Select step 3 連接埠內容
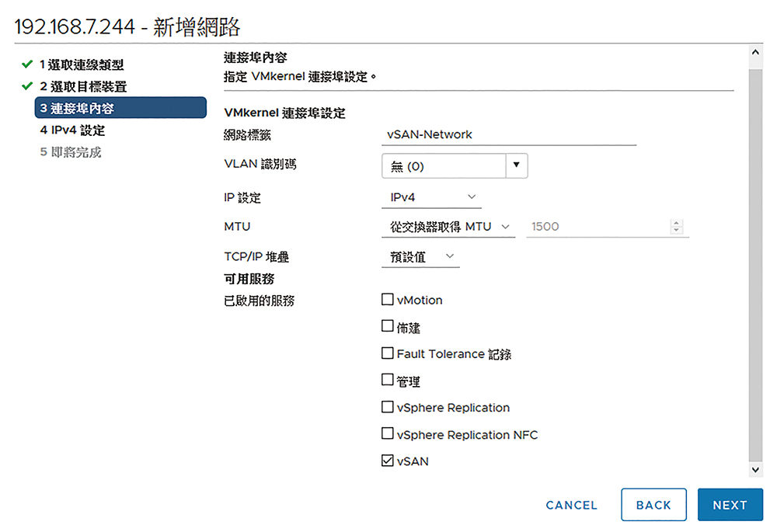Image resolution: width=777 pixels, height=532 pixels. [x=120, y=107]
